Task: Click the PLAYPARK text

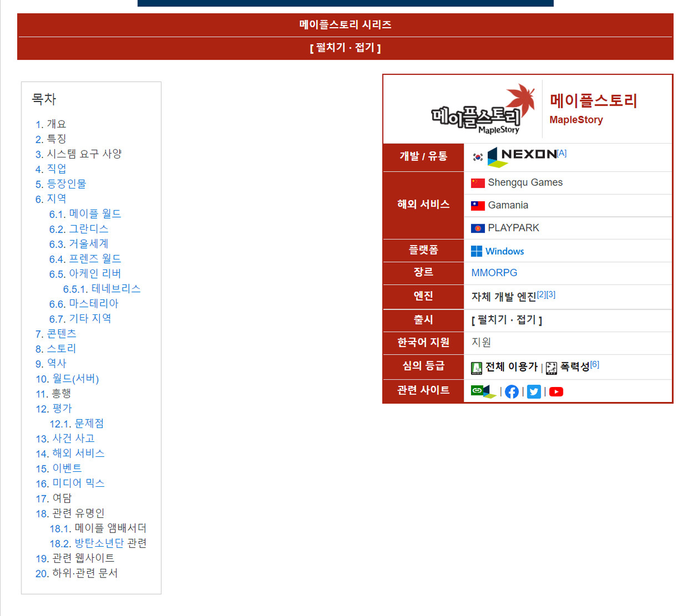Action: [x=513, y=228]
